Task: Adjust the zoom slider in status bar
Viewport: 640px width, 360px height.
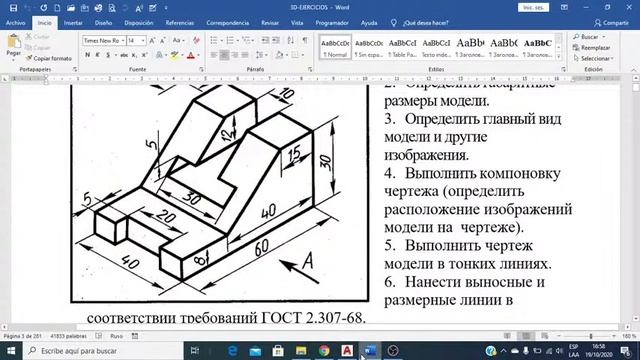Action: [591, 336]
